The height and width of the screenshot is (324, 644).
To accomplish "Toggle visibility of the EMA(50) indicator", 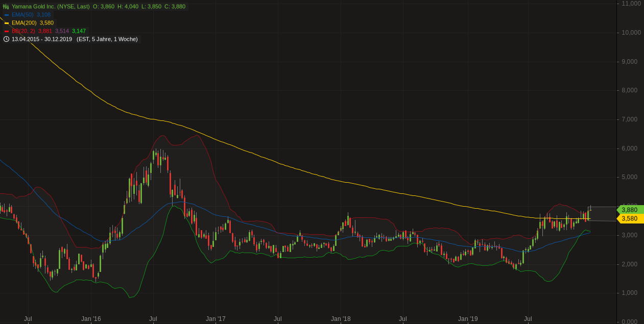I will (x=23, y=15).
